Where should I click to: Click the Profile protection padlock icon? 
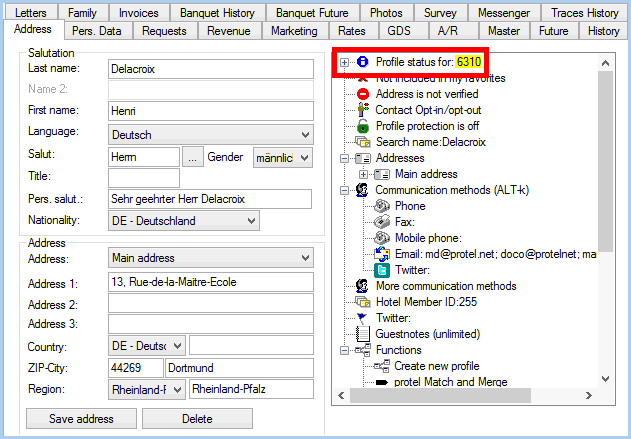coord(362,126)
